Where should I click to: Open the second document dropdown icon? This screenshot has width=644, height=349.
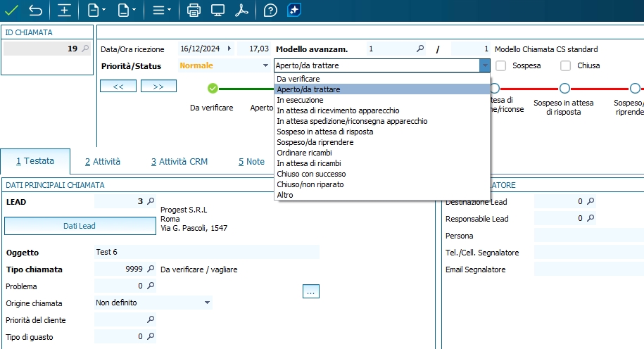[x=127, y=11]
